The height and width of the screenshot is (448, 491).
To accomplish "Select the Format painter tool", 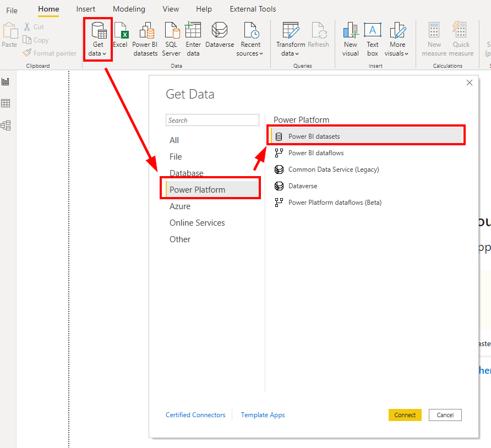I will pos(50,53).
